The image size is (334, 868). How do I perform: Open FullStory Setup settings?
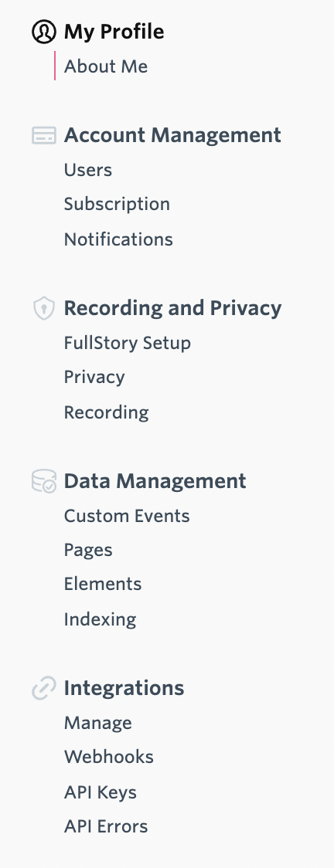128,343
